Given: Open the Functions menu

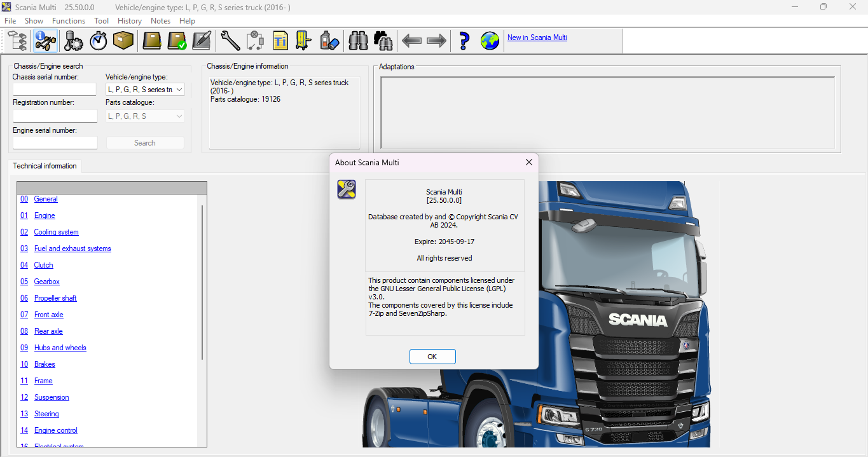Looking at the screenshot, I should (69, 21).
